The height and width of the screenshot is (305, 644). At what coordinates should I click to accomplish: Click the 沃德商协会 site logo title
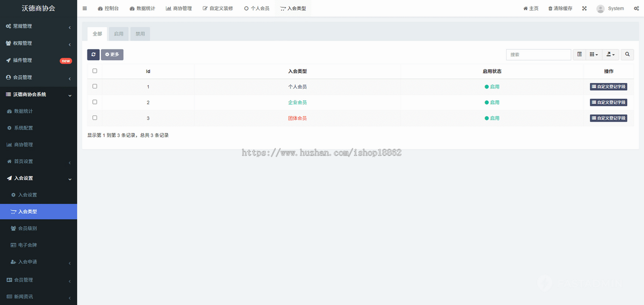pyautogui.click(x=38, y=9)
